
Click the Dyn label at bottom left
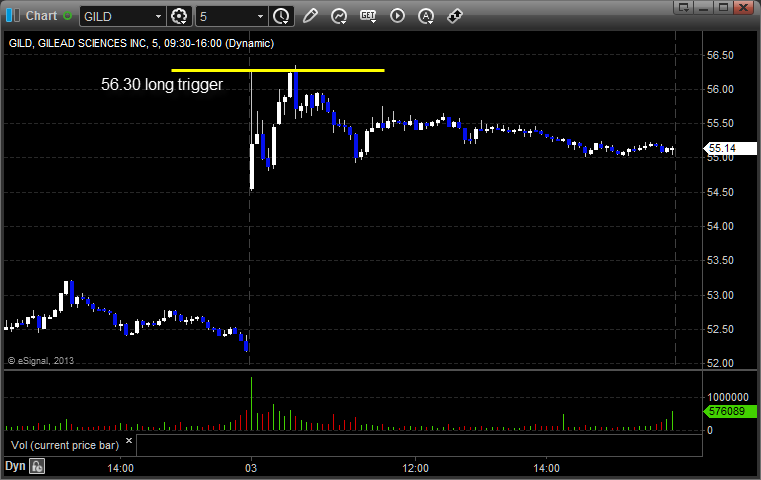click(x=15, y=466)
